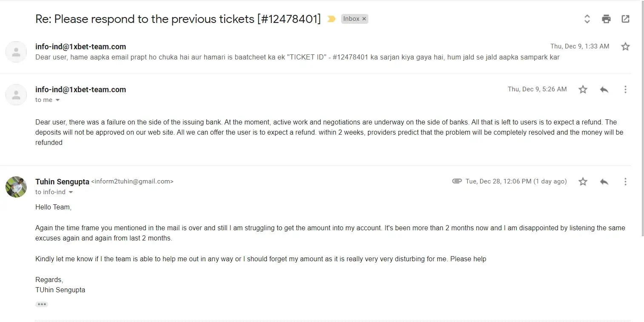The width and height of the screenshot is (644, 322).
Task: Click the expand all messages arrows icon
Action: [x=587, y=19]
